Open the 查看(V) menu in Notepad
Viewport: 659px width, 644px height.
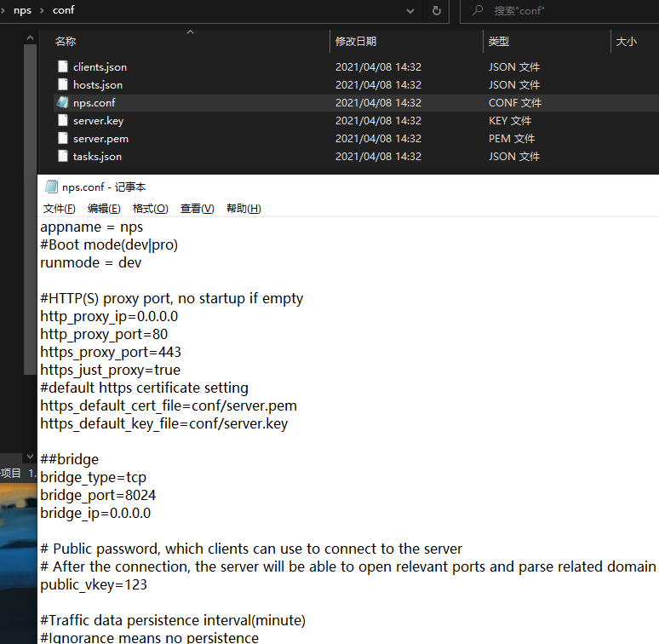pos(198,209)
